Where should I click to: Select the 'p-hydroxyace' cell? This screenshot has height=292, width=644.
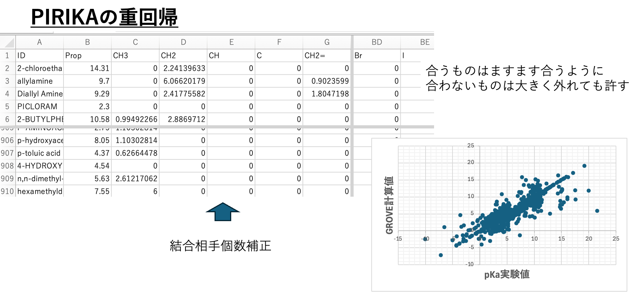pyautogui.click(x=39, y=140)
